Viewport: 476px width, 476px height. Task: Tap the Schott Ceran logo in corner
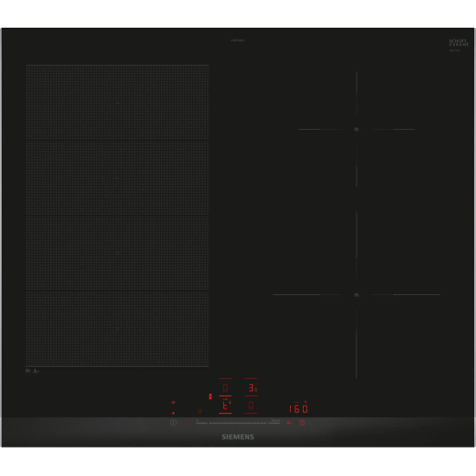tap(459, 42)
